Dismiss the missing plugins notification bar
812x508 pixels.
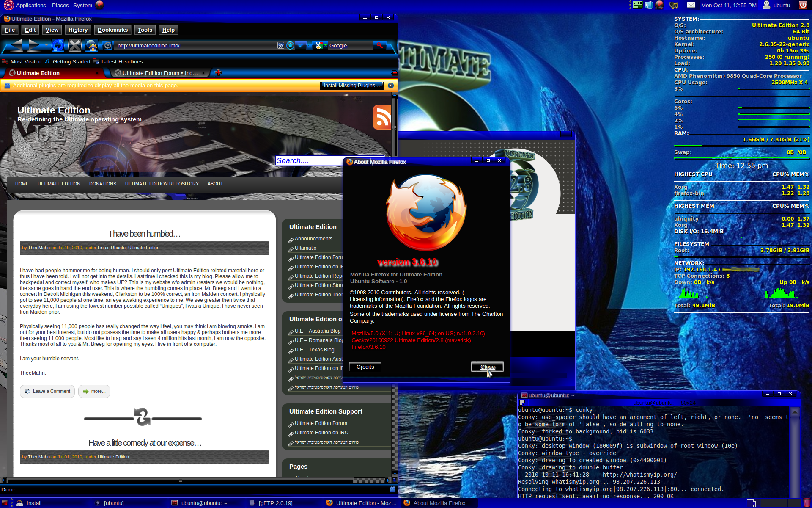(x=391, y=86)
